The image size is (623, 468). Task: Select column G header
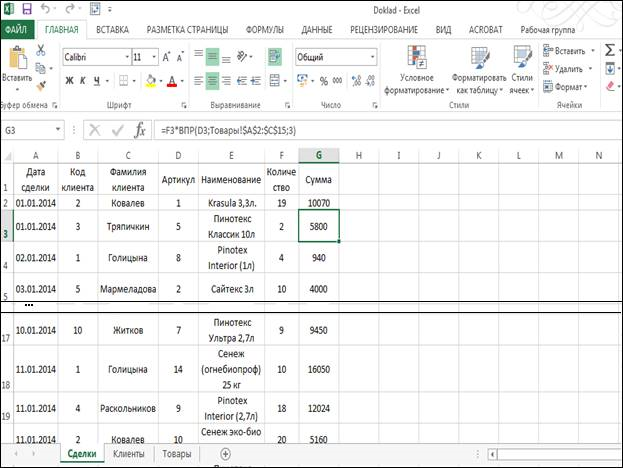pos(319,155)
